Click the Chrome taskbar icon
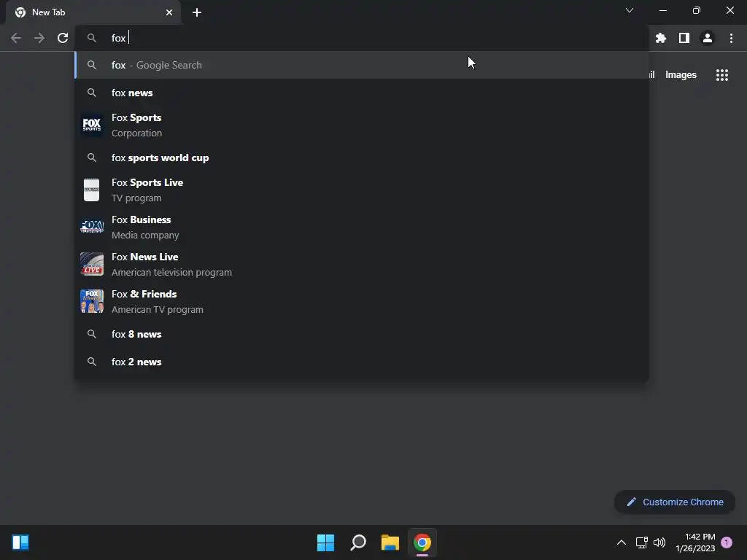 coord(422,542)
